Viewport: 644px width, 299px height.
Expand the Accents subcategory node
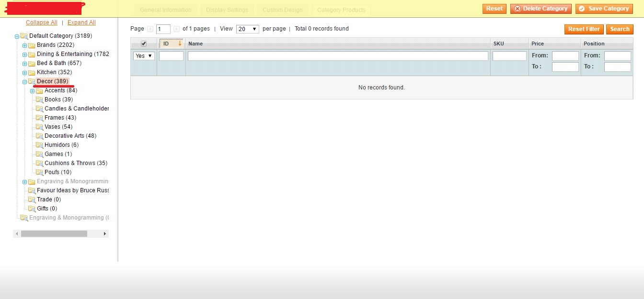pos(33,91)
